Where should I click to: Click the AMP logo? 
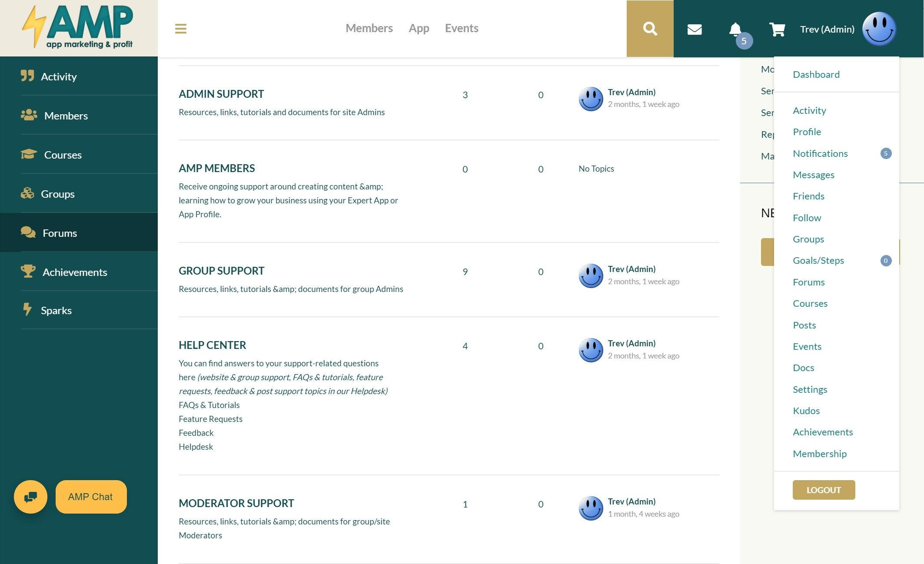click(x=78, y=27)
